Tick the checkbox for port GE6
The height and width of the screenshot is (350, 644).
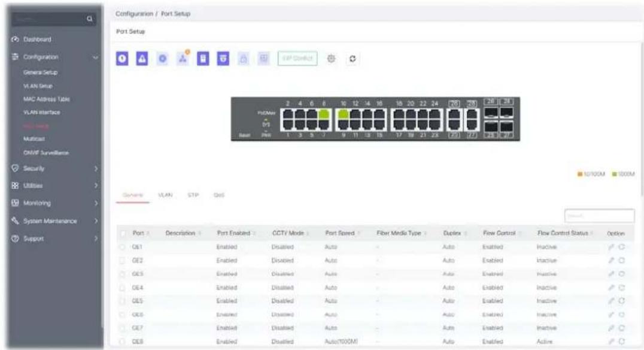pos(122,314)
